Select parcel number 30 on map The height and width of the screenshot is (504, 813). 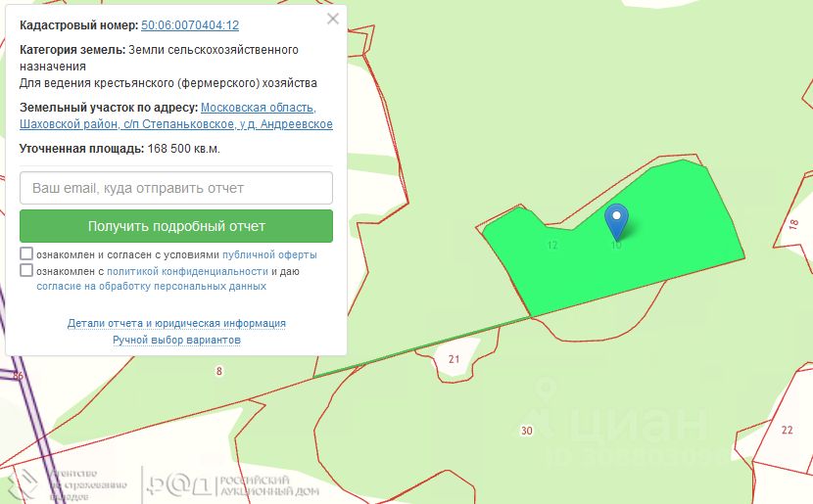coord(527,431)
